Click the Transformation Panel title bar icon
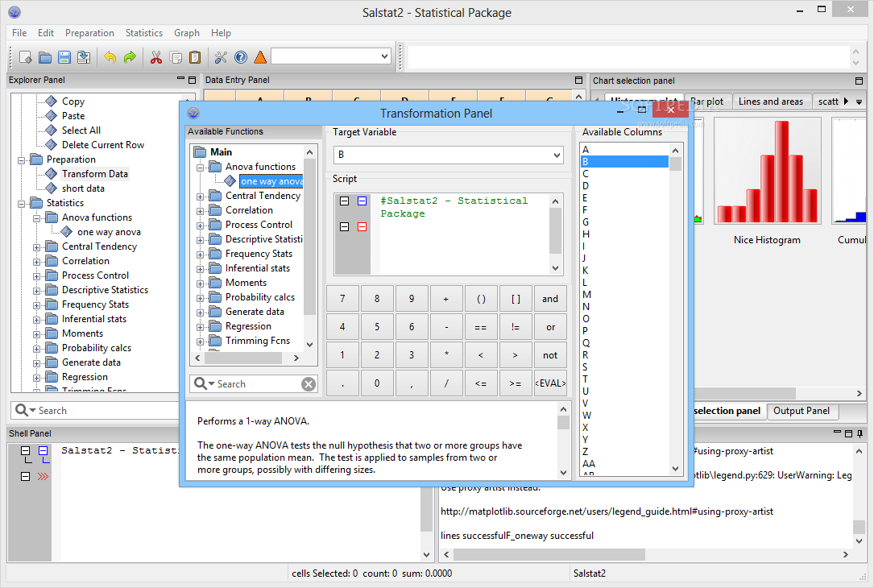 click(193, 113)
